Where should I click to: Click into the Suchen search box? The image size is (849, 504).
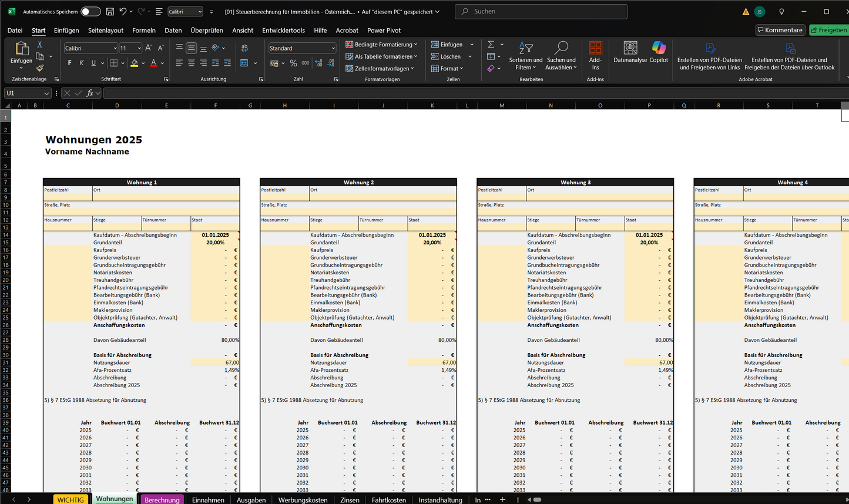tap(541, 11)
